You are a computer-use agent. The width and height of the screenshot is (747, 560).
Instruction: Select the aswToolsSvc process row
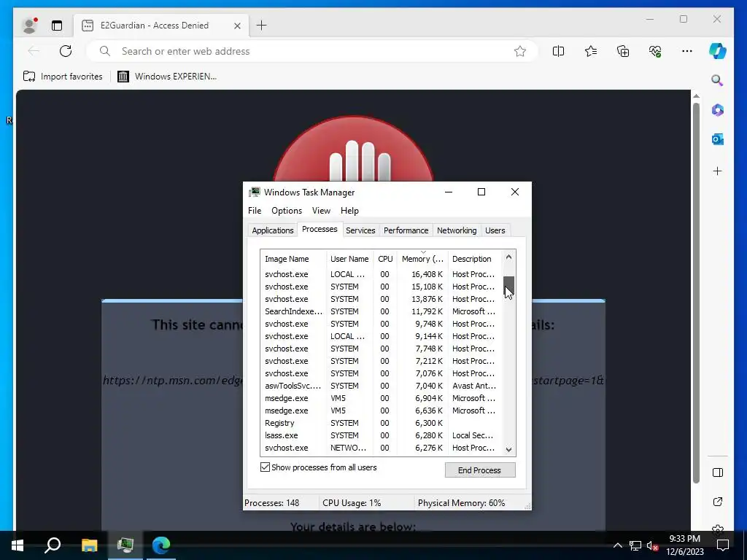pyautogui.click(x=381, y=386)
